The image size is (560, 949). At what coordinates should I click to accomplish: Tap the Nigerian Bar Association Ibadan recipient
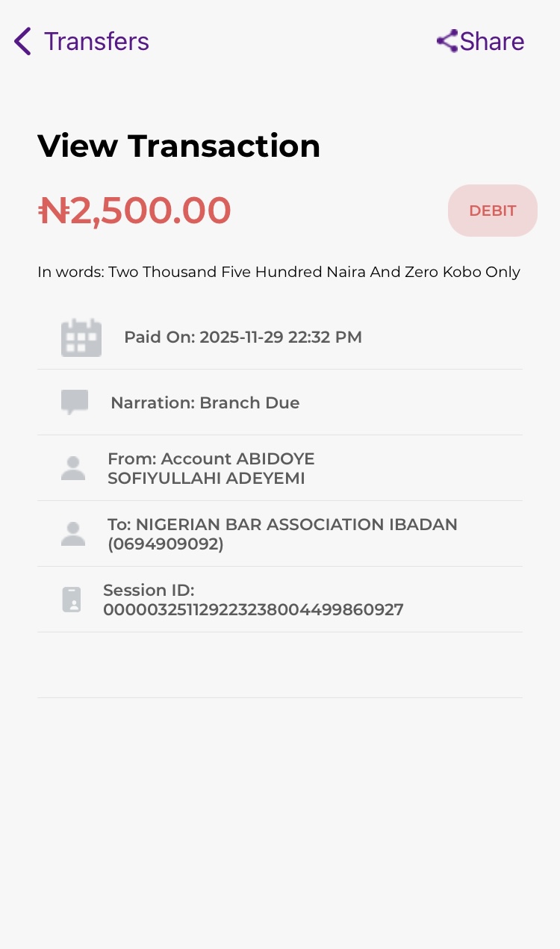[296, 524]
